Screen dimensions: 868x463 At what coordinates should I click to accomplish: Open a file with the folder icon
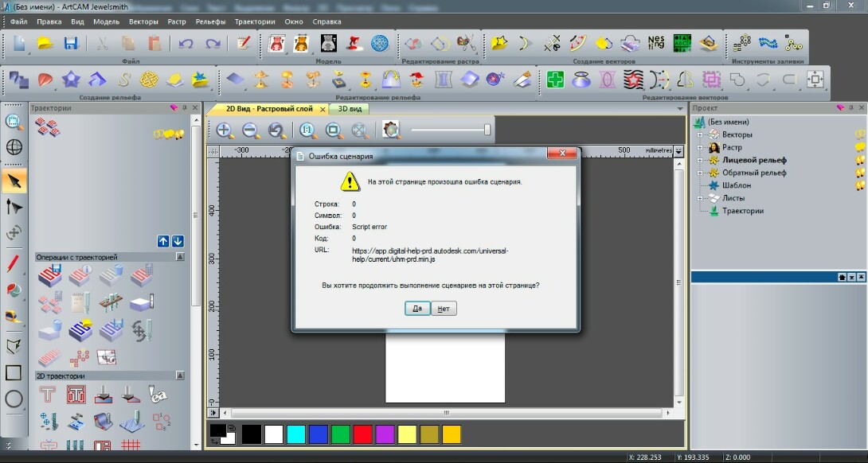tap(45, 43)
